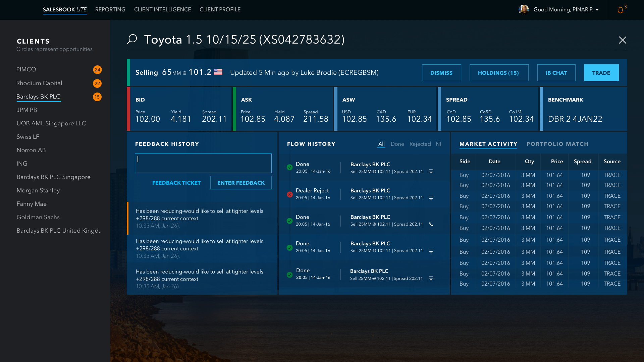644x362 pixels.
Task: Expand the Good Morning user dropdown arrow
Action: point(597,10)
